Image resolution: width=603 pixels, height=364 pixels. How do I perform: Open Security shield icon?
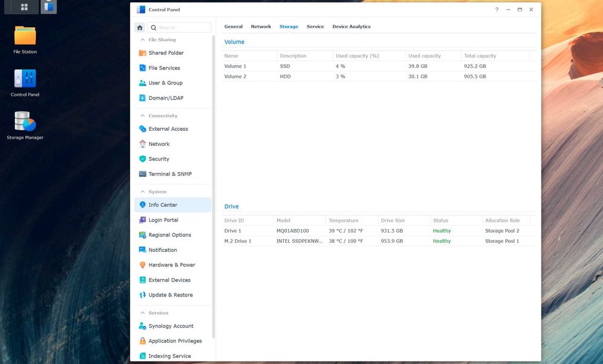pyautogui.click(x=142, y=158)
